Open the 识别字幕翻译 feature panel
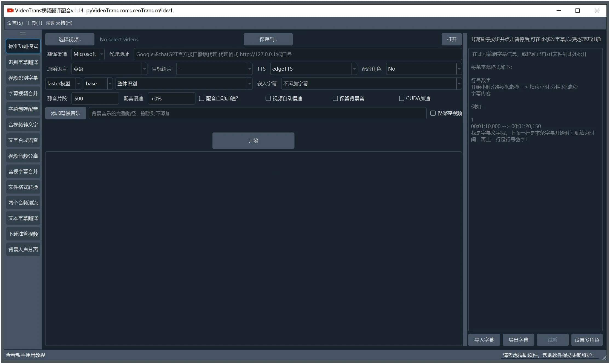Screen dimensions: 610x364 [23, 62]
